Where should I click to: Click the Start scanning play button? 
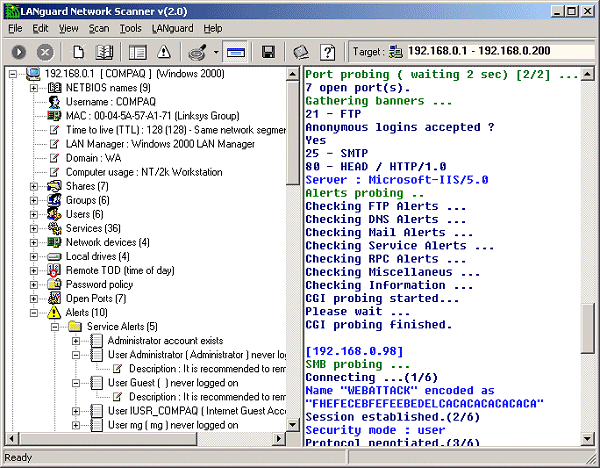click(18, 51)
